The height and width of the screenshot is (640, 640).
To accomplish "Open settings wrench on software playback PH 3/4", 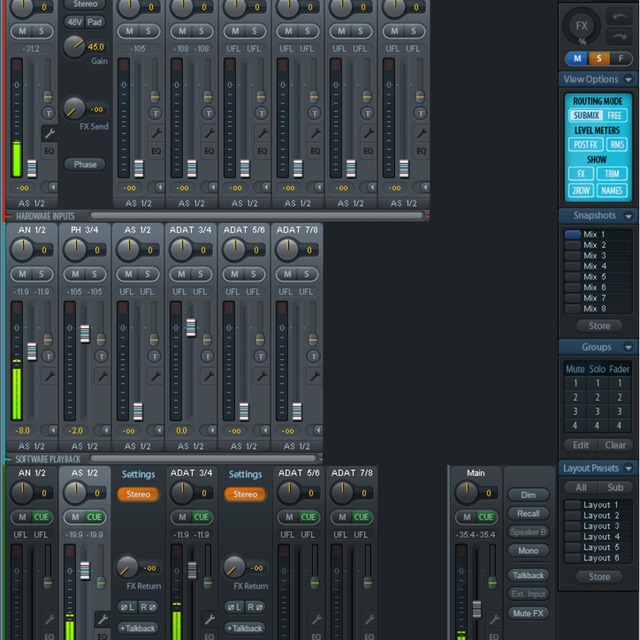I will [101, 377].
